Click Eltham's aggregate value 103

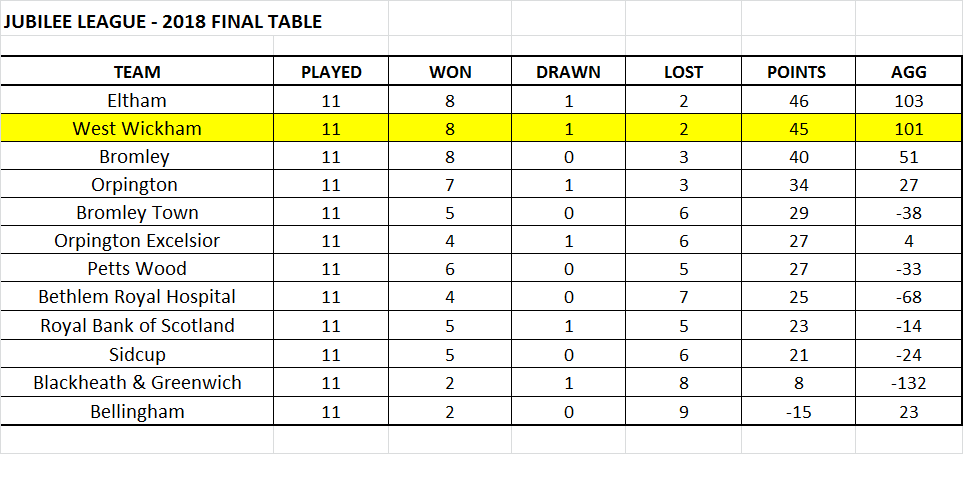tap(908, 100)
